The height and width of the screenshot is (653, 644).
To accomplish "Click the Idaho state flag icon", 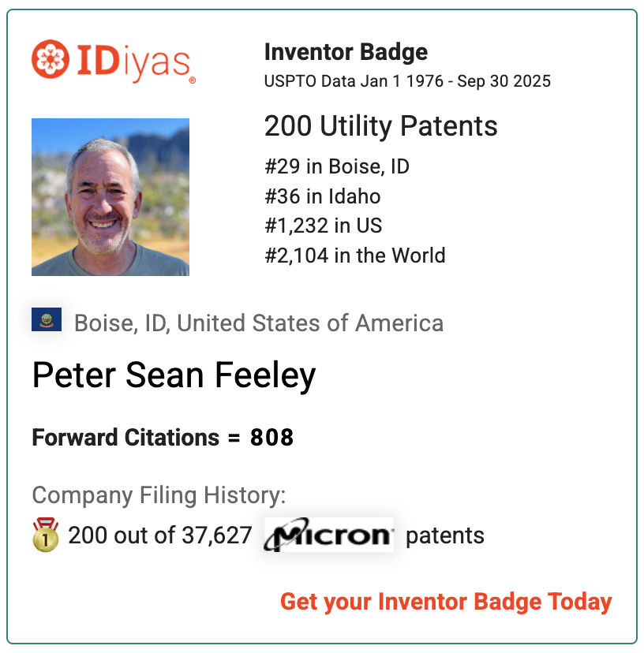I will pyautogui.click(x=47, y=320).
